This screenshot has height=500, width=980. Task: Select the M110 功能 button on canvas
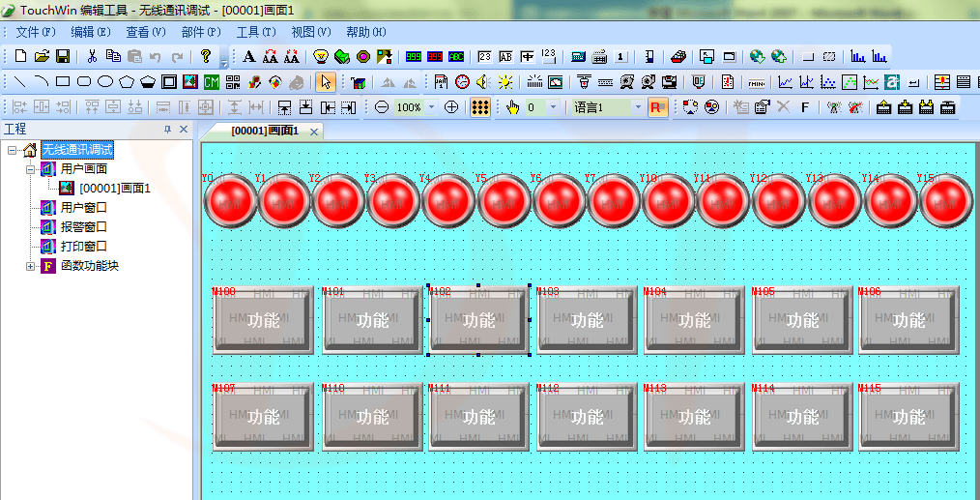(x=372, y=417)
